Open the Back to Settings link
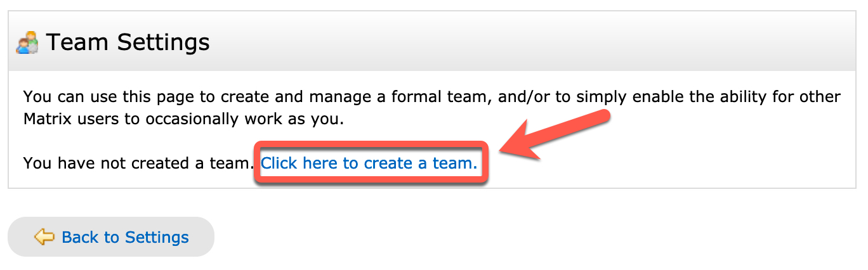868x270 pixels. click(x=125, y=238)
